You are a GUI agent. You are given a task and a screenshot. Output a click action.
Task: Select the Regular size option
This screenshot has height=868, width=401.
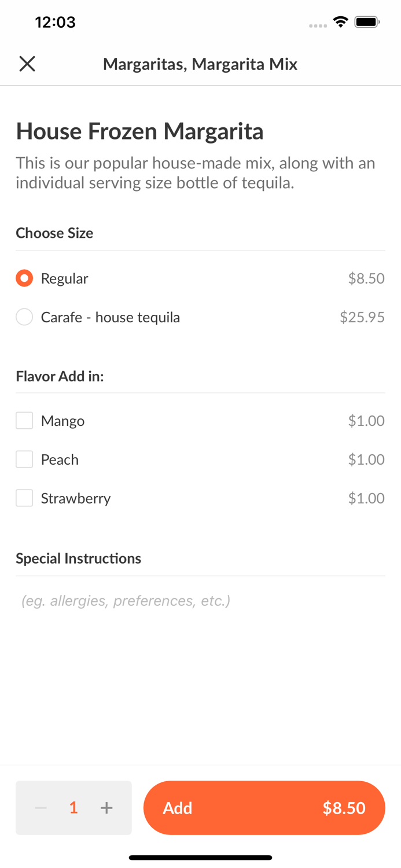point(24,278)
